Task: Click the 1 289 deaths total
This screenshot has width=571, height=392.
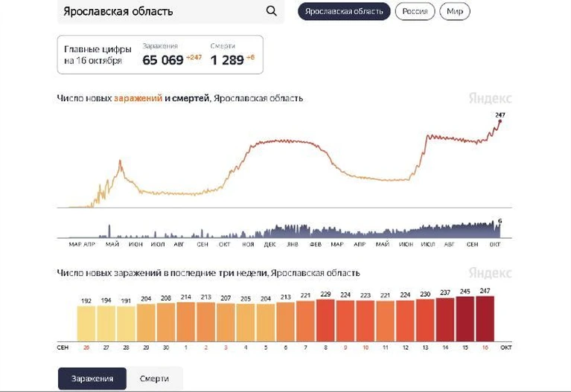Action: click(227, 60)
